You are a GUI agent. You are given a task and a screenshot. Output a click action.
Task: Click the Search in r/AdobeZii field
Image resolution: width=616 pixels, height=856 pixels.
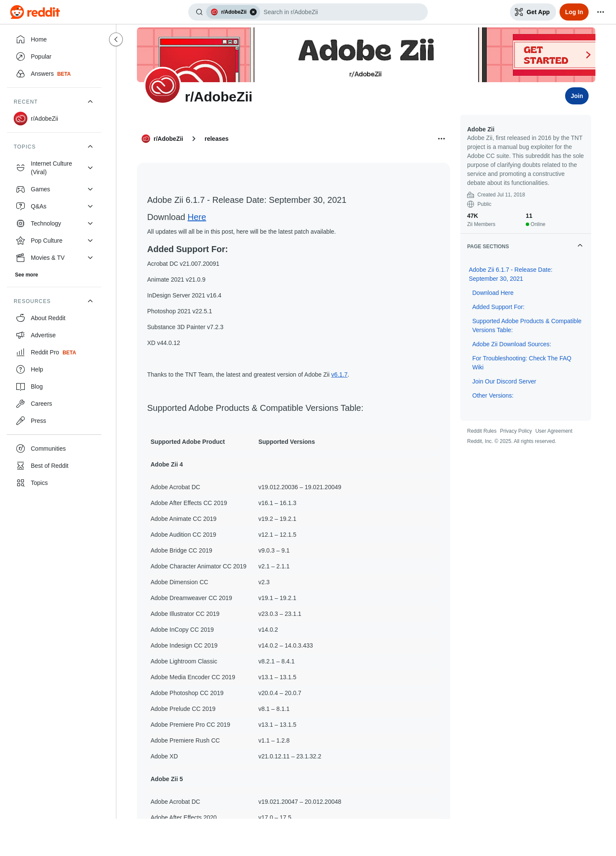click(x=342, y=12)
